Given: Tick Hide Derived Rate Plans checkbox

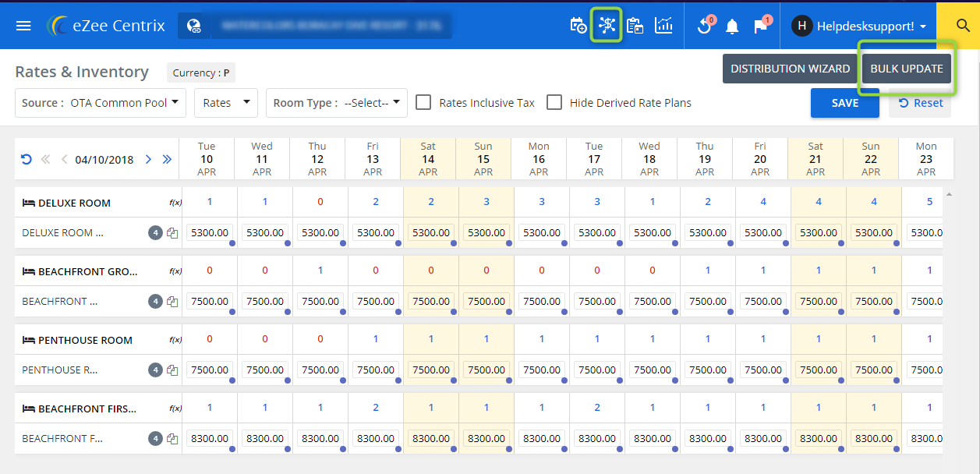Looking at the screenshot, I should (x=554, y=102).
